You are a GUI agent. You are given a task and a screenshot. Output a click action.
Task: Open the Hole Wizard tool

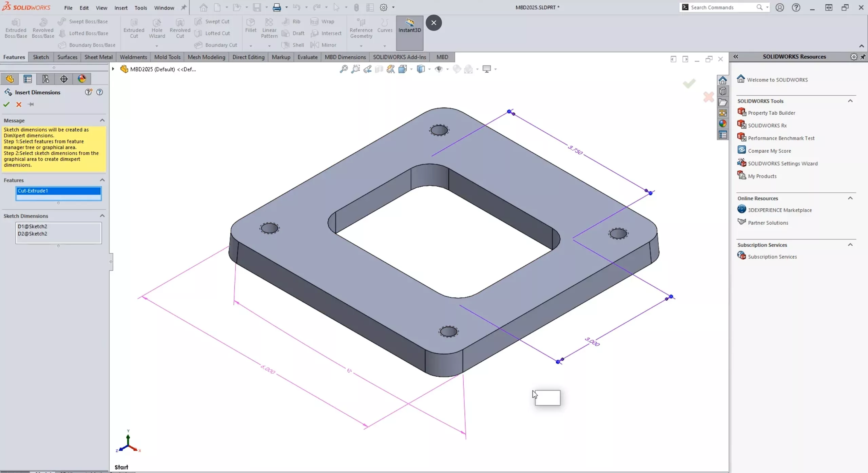[157, 28]
